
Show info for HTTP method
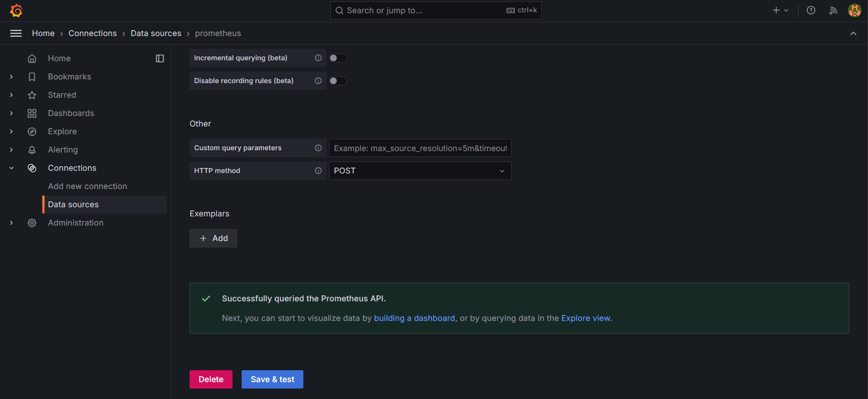(x=318, y=171)
